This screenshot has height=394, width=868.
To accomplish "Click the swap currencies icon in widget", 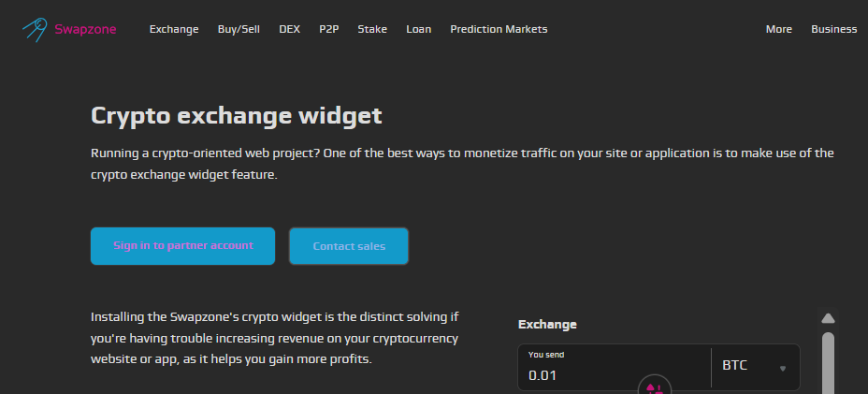I will [x=655, y=387].
